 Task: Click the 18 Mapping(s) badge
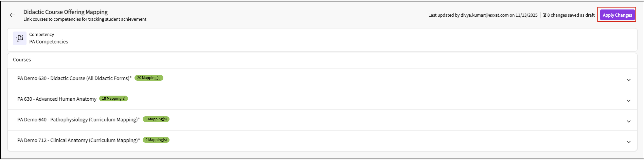point(113,99)
